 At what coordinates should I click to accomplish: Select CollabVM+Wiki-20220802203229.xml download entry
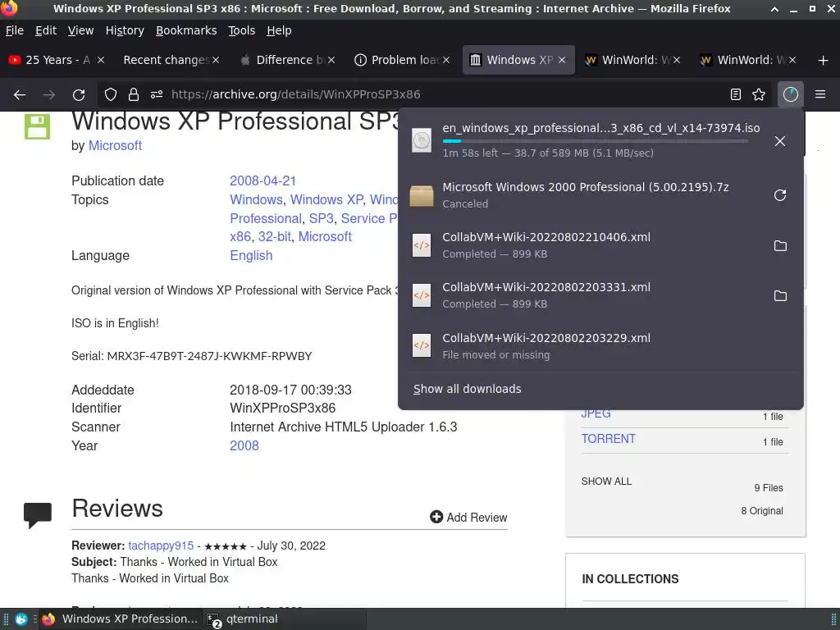click(600, 346)
